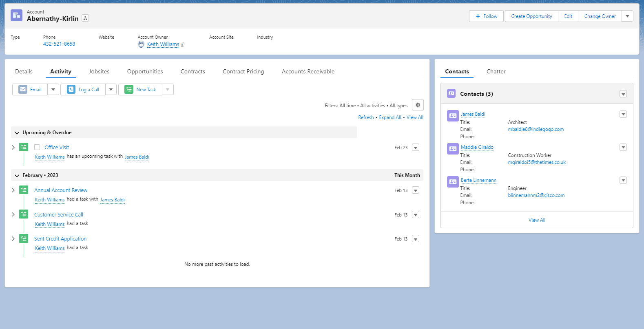Open actions menu for Sent Credit Application

pyautogui.click(x=416, y=239)
